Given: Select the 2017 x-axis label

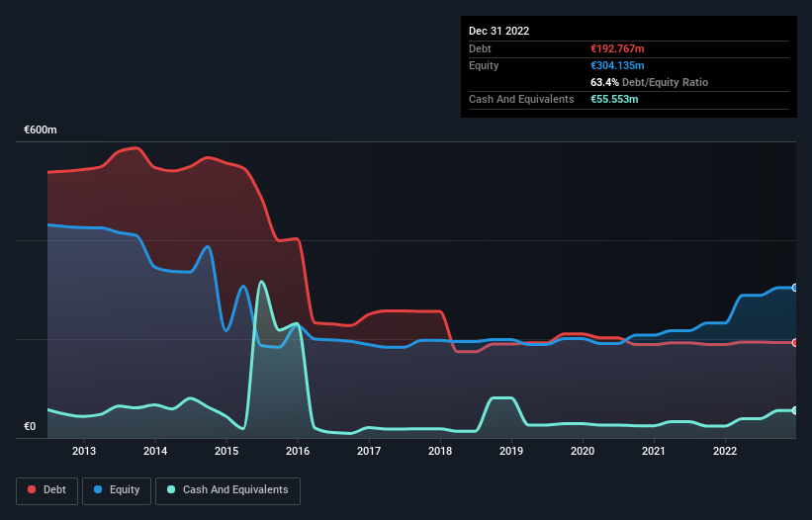Looking at the screenshot, I should point(369,451).
